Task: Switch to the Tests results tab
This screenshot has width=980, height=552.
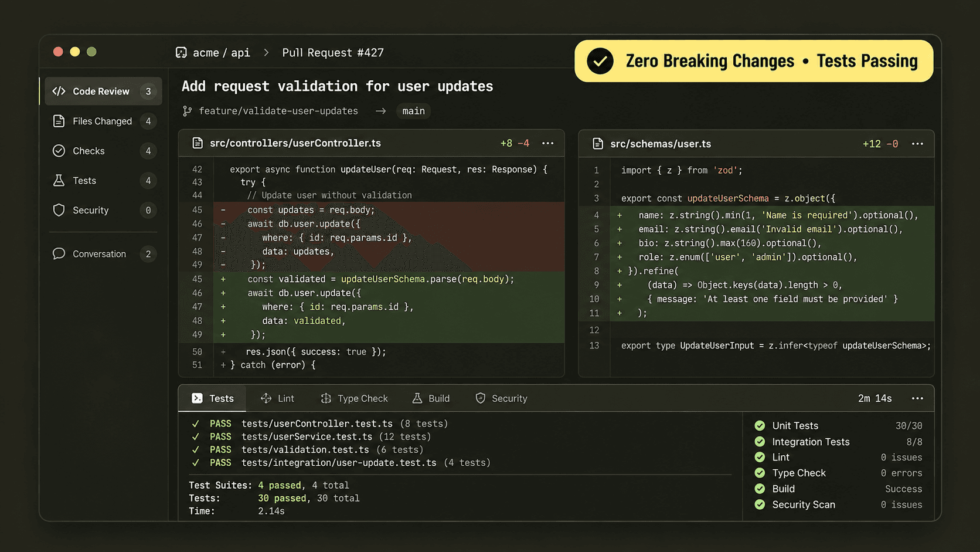Action: [x=213, y=398]
